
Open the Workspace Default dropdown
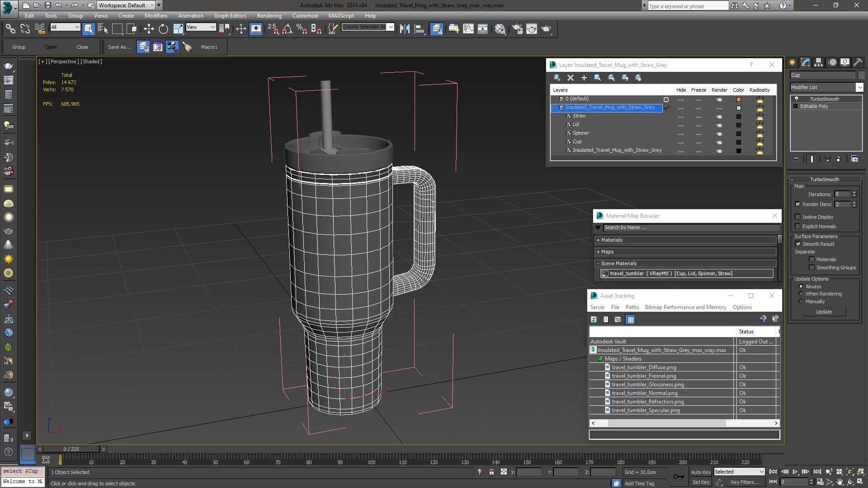pyautogui.click(x=126, y=5)
